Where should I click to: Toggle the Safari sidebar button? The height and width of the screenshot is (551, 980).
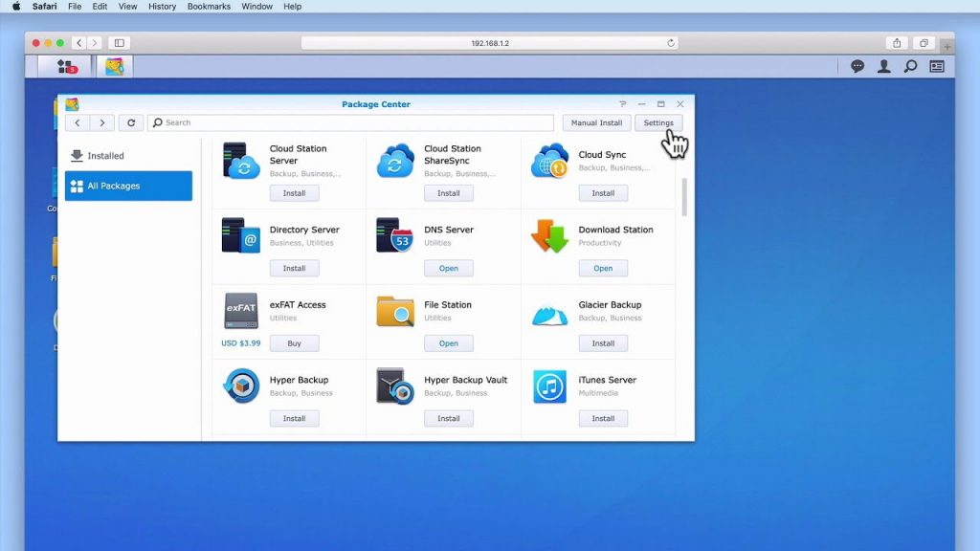tap(120, 43)
